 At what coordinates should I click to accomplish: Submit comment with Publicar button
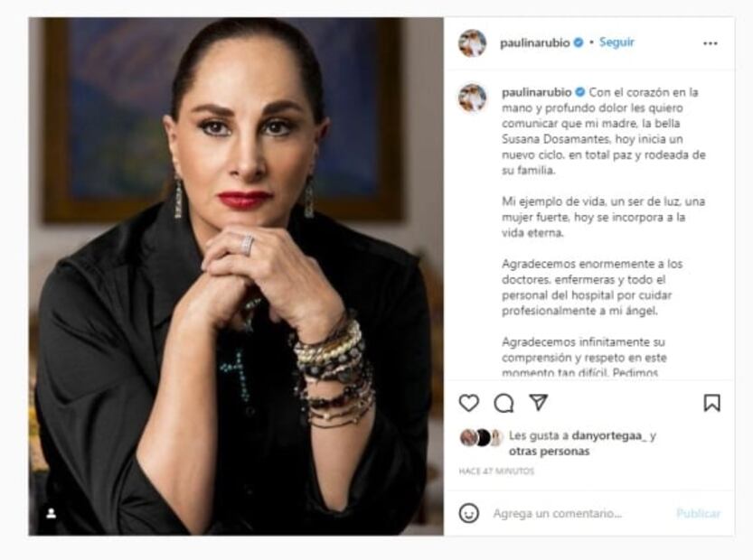tap(698, 513)
